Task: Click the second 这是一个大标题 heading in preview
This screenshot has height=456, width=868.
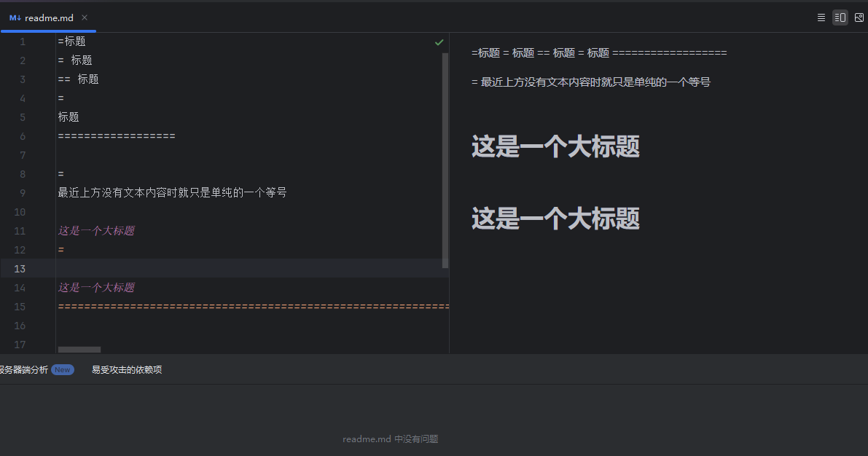Action: click(555, 218)
